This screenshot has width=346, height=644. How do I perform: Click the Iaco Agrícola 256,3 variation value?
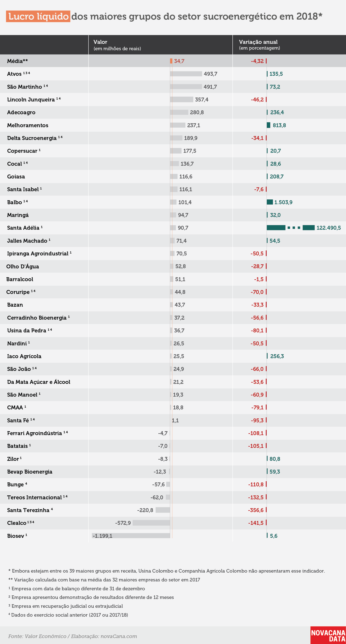point(277,356)
